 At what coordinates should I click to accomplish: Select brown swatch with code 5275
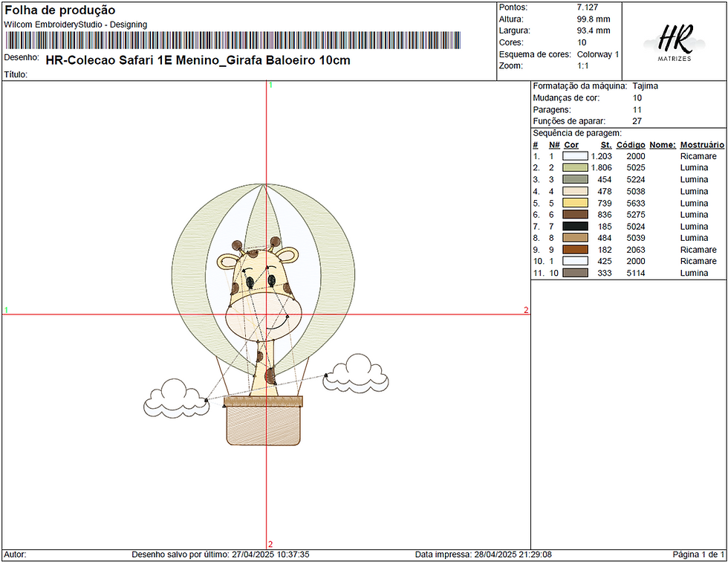(575, 215)
